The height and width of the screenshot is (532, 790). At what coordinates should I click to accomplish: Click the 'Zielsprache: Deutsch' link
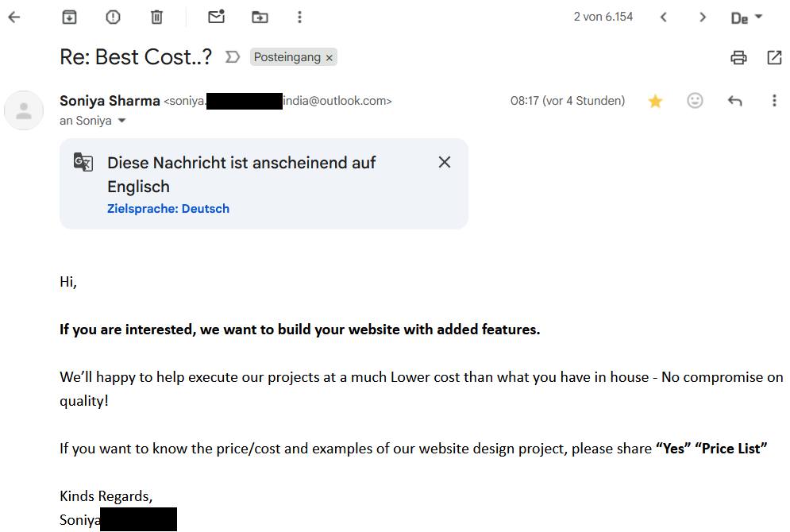[168, 209]
